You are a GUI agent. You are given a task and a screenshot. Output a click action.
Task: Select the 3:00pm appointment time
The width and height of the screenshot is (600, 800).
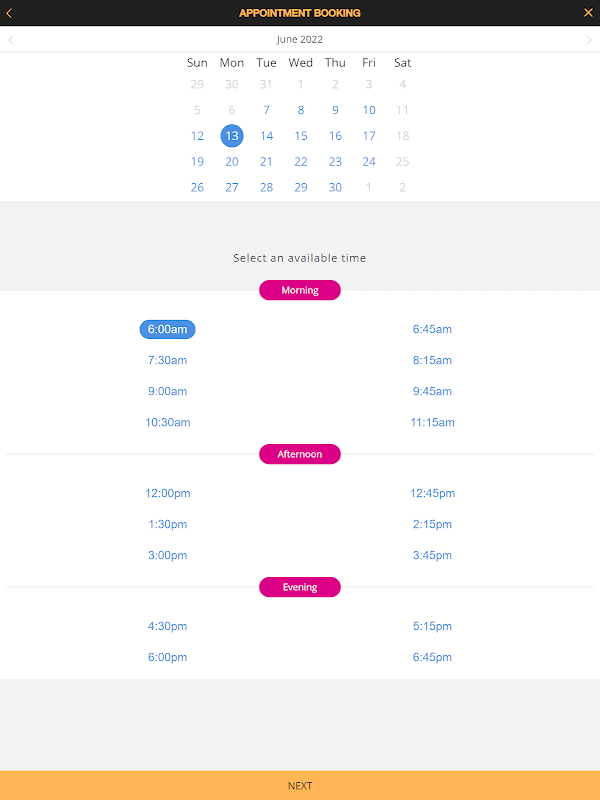click(x=167, y=555)
